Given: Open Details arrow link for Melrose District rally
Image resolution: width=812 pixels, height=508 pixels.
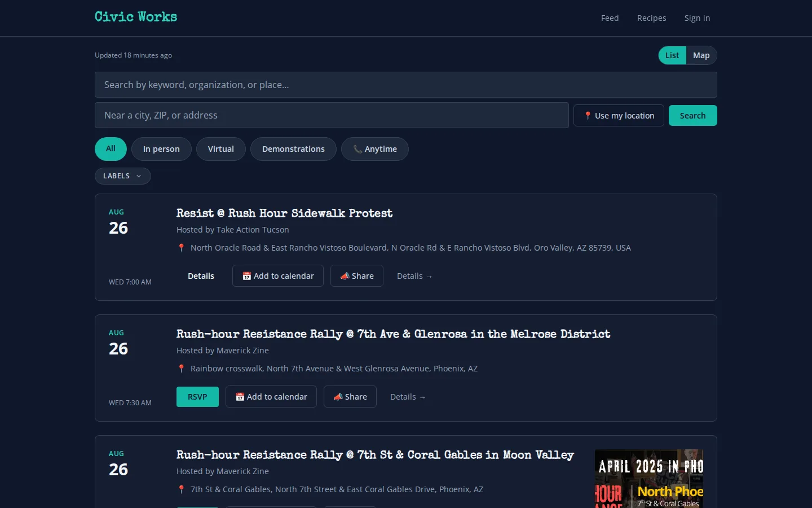Looking at the screenshot, I should [x=408, y=397].
